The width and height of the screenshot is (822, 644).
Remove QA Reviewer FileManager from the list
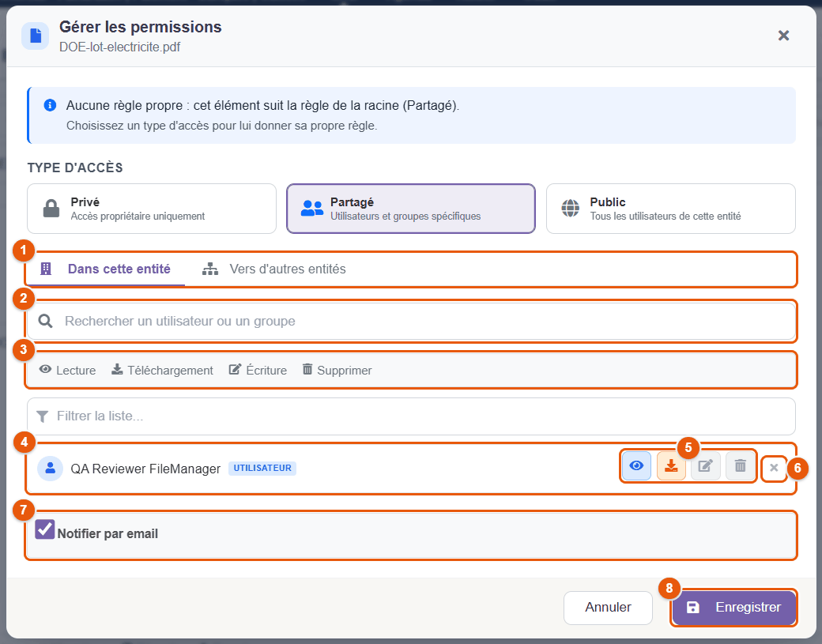pos(774,468)
